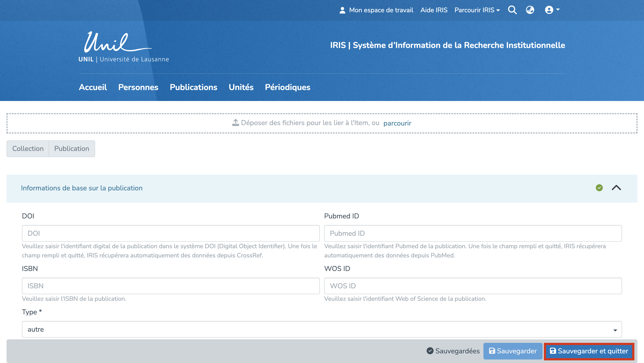Click the UNIL logo
Viewport: 644px width, 363px height.
(124, 47)
